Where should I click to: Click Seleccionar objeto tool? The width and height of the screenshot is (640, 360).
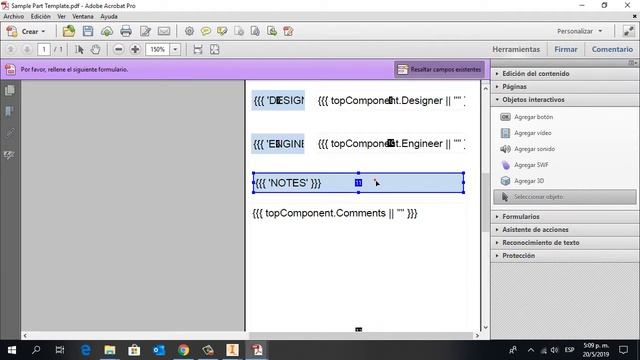[565, 197]
